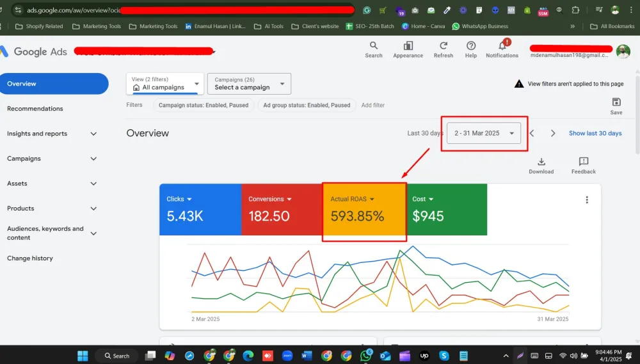Open Zoom from the taskbar
640x364 pixels.
(287, 356)
